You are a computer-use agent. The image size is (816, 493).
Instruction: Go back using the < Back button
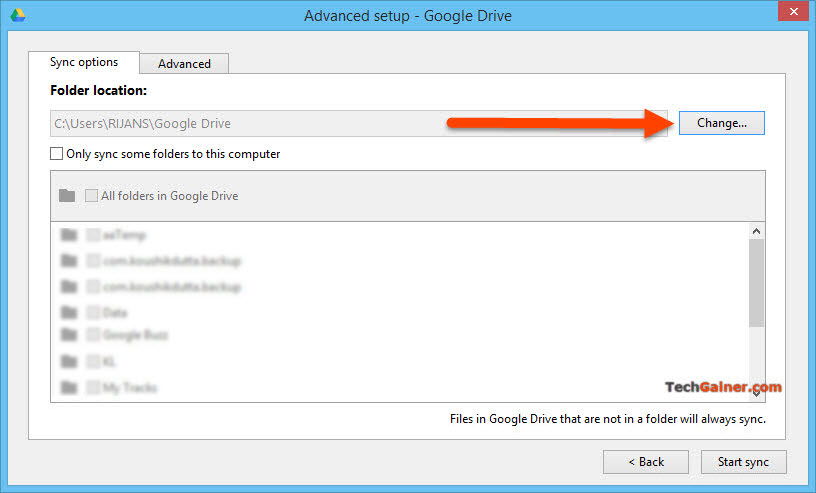pos(645,462)
